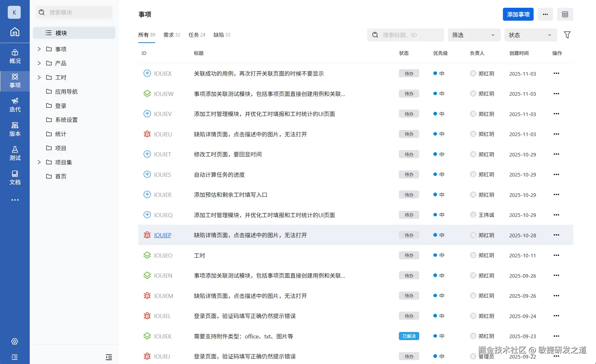Open row actions for IOUIEW

click(x=556, y=94)
